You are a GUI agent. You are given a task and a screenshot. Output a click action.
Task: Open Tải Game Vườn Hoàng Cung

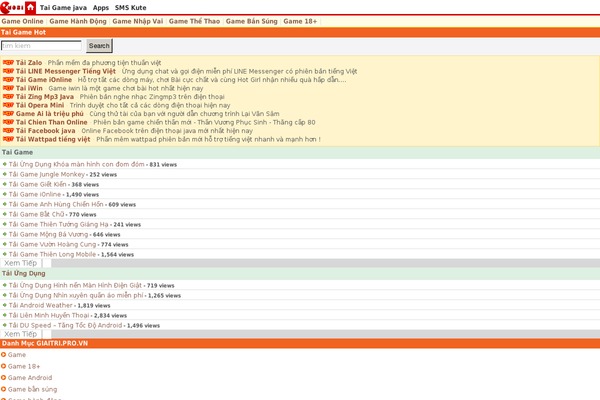[52, 244]
